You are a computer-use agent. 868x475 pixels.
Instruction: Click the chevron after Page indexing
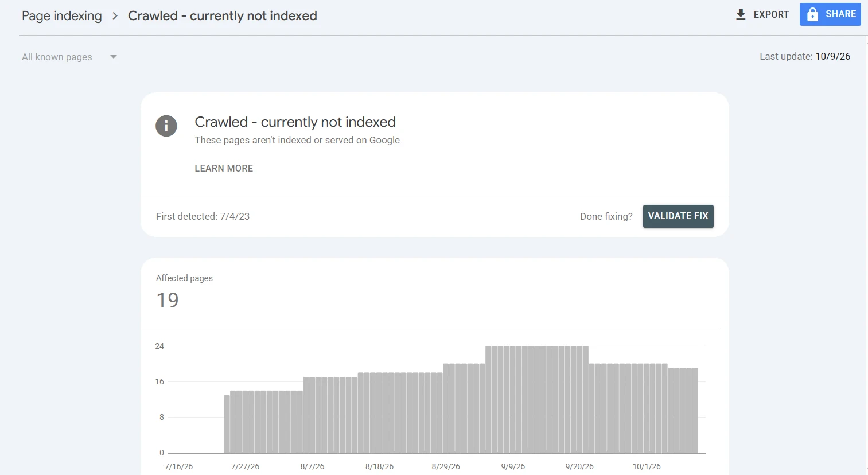115,16
